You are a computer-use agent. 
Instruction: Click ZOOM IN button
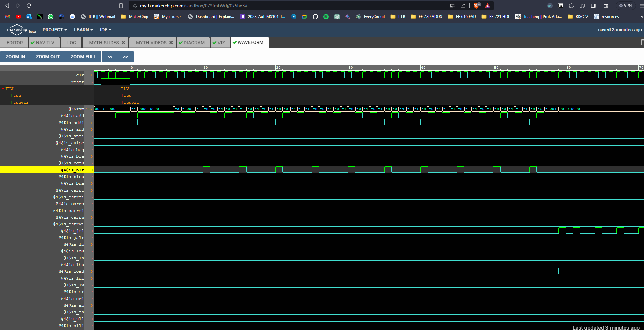15,57
